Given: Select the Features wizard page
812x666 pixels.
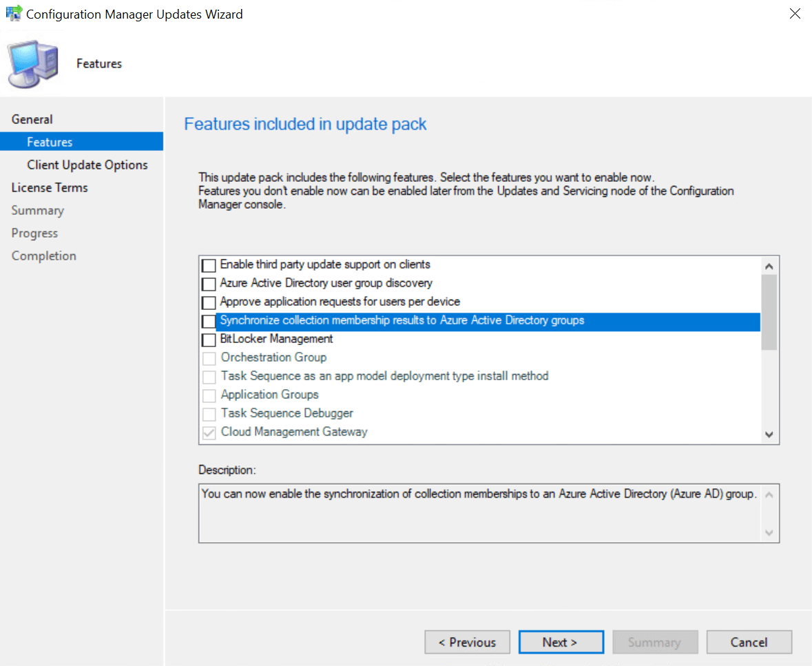Looking at the screenshot, I should [x=82, y=142].
